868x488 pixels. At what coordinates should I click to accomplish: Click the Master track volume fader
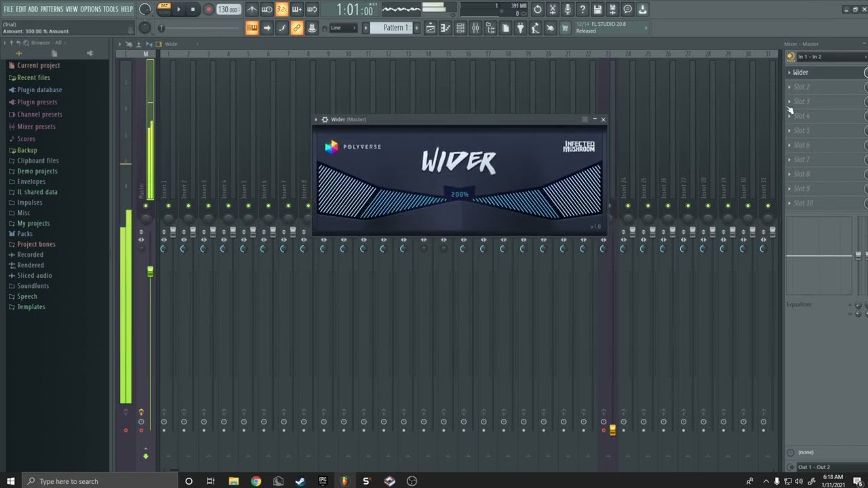point(150,271)
